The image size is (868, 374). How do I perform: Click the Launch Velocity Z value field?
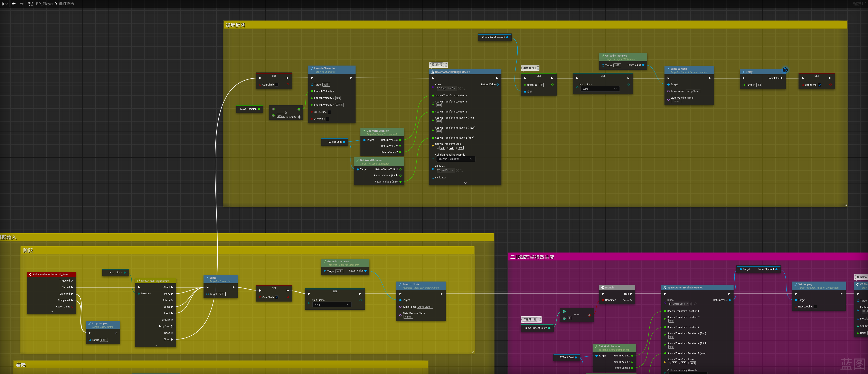pyautogui.click(x=339, y=105)
